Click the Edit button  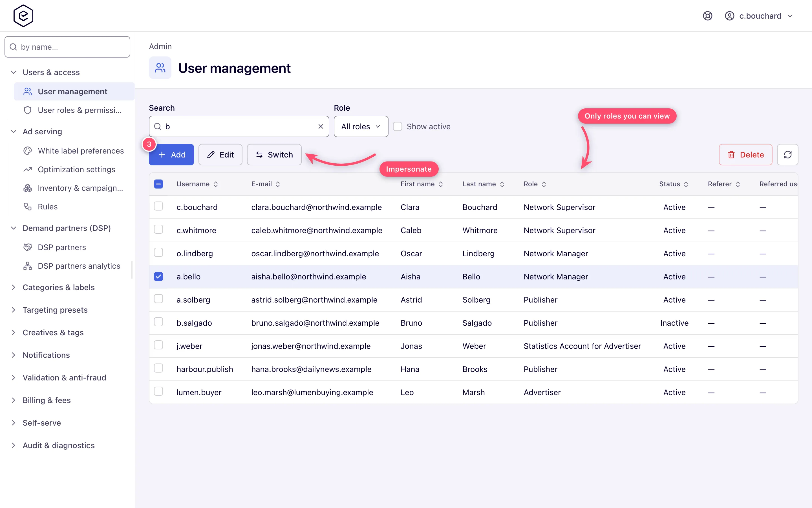point(220,155)
